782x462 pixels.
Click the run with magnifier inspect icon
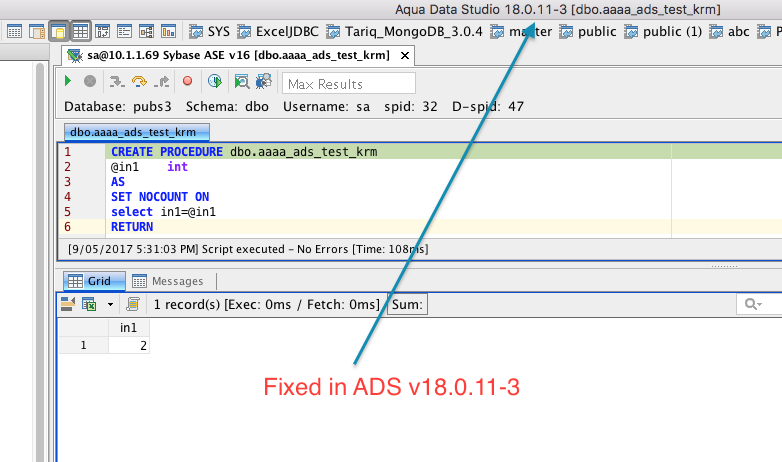click(x=242, y=81)
